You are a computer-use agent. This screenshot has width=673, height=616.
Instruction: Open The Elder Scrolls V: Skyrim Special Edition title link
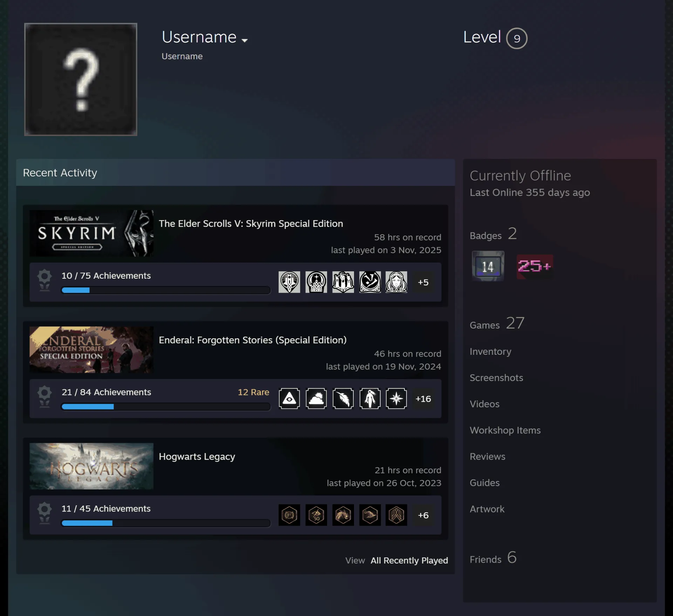coord(251,224)
